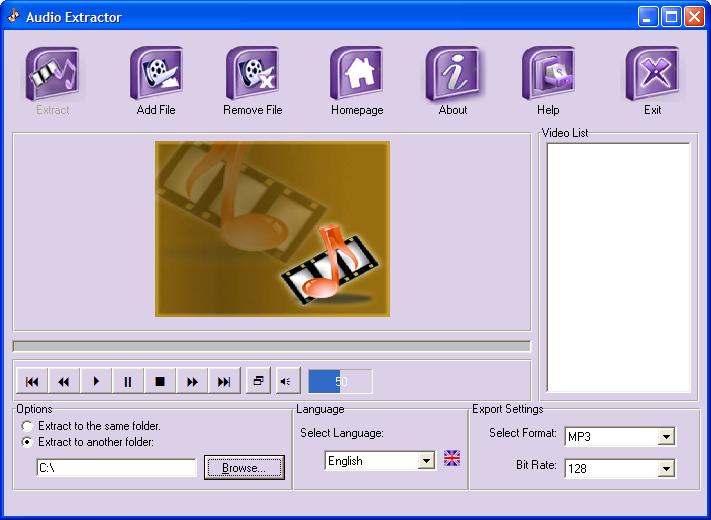Fast forward the playback
The width and height of the screenshot is (711, 520).
pyautogui.click(x=192, y=381)
